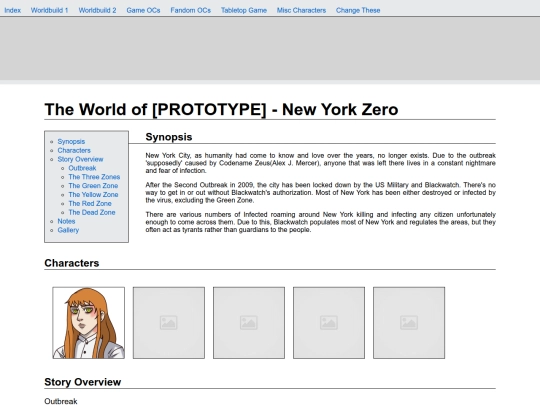Viewport: 540px width, 405px height.
Task: Click the Story Overview heading
Action: click(83, 382)
